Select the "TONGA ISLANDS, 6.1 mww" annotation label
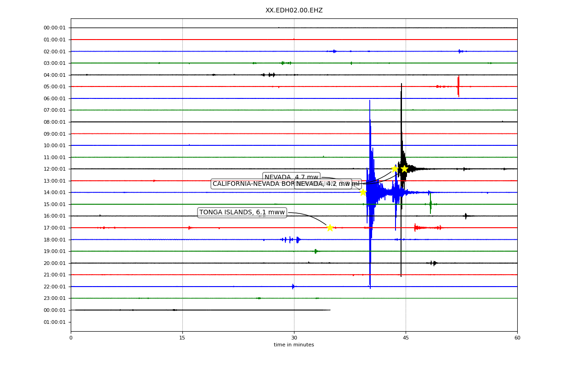Screen dimensions: 588x368 [x=242, y=213]
